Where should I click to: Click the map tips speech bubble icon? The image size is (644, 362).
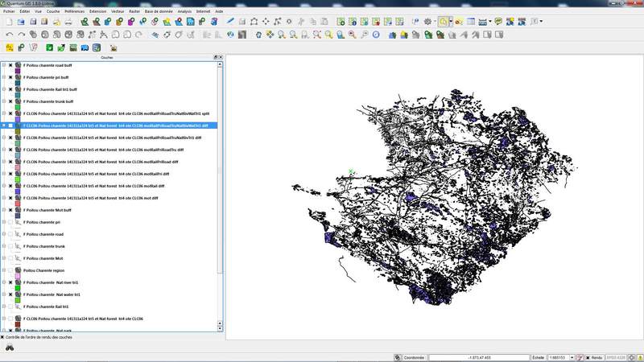pyautogui.click(x=498, y=22)
